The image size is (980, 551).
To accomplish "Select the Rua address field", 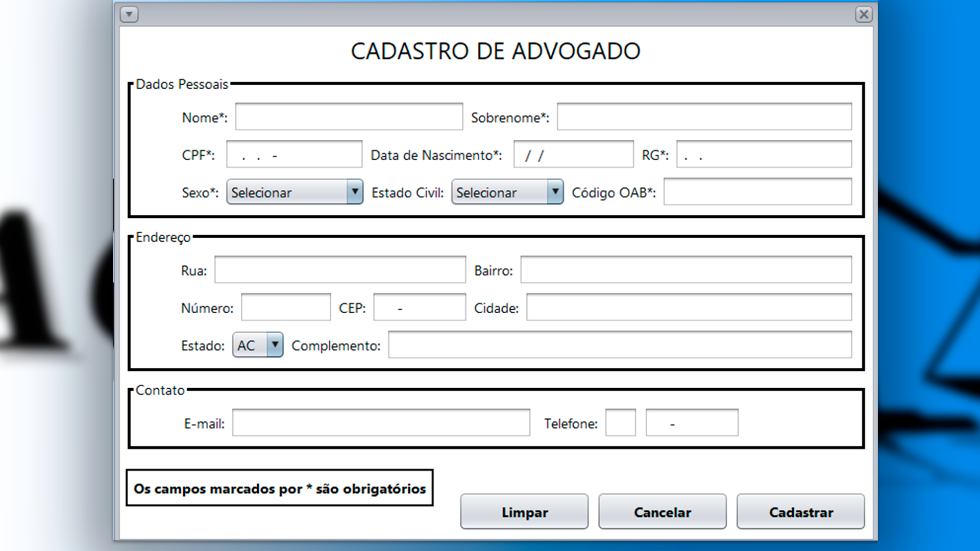I will click(x=340, y=269).
